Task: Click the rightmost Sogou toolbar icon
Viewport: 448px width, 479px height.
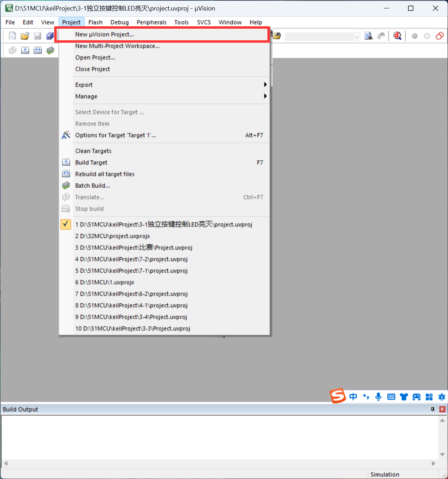Action: pos(442,397)
